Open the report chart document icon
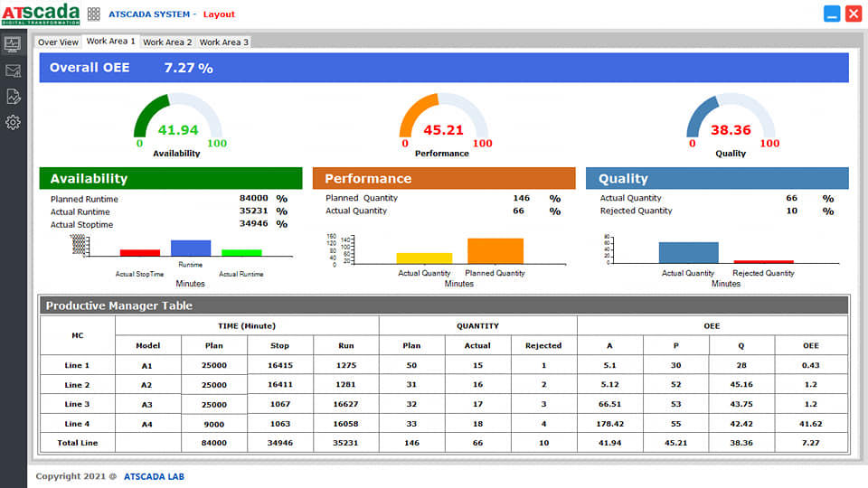This screenshot has width=868, height=488. [13, 96]
